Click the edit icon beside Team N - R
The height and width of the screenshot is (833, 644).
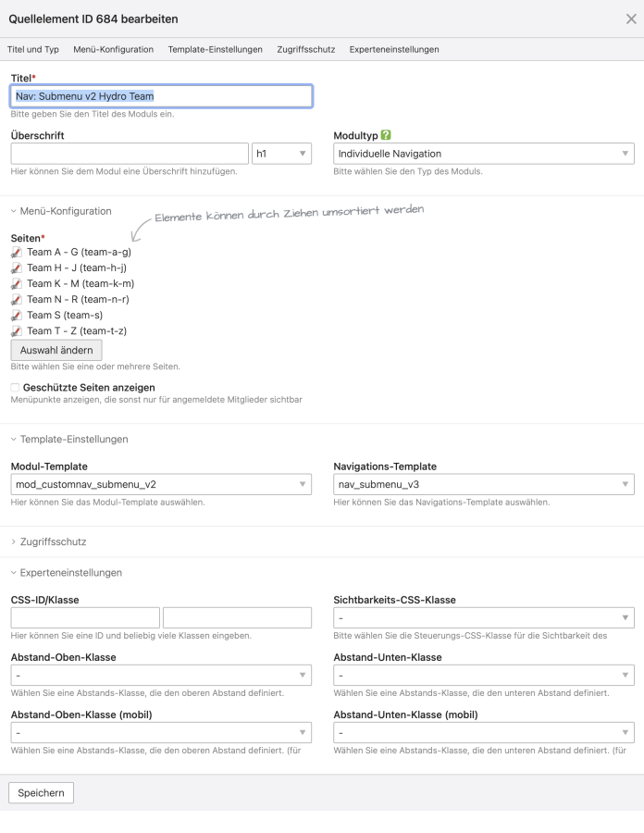[x=17, y=300]
